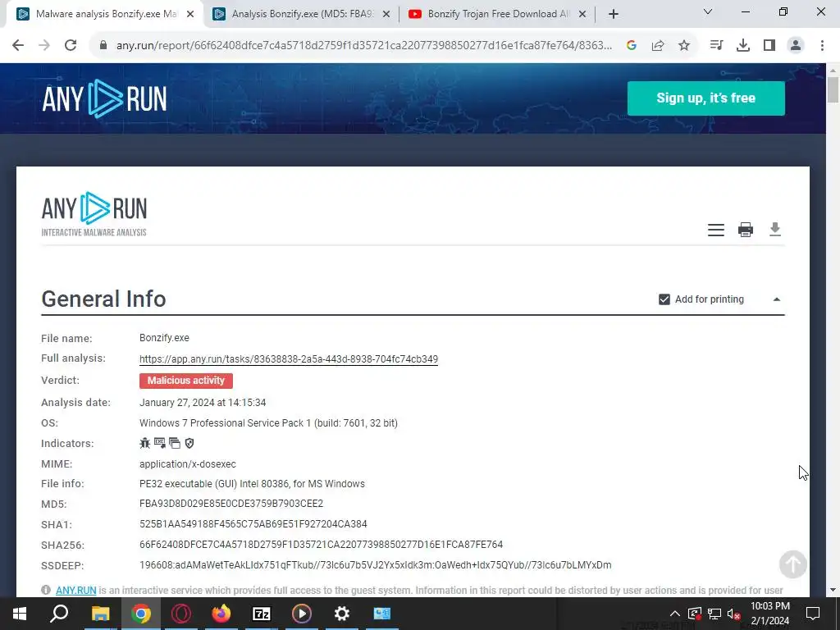The image size is (840, 630).
Task: Click the Malicious activity verdict badge
Action: click(186, 381)
